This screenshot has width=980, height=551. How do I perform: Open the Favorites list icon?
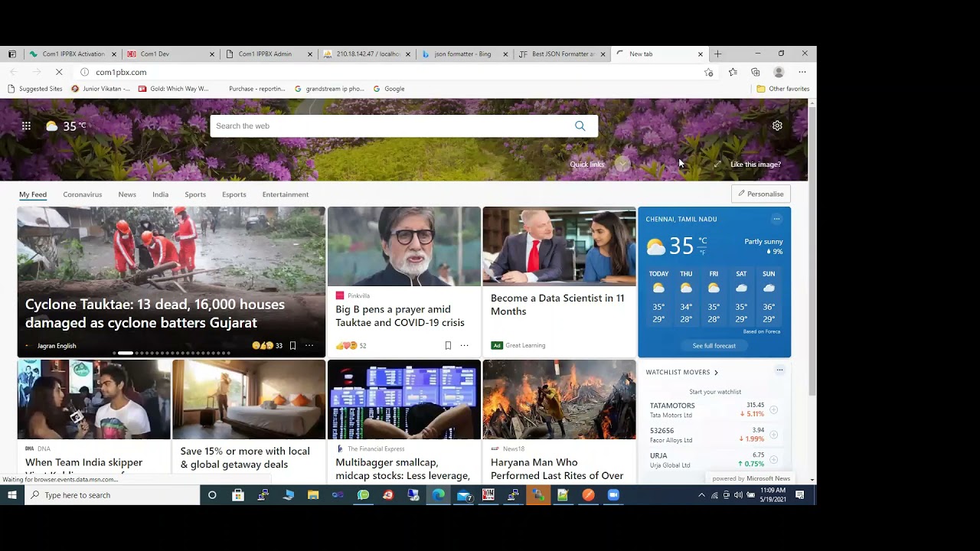click(x=733, y=72)
